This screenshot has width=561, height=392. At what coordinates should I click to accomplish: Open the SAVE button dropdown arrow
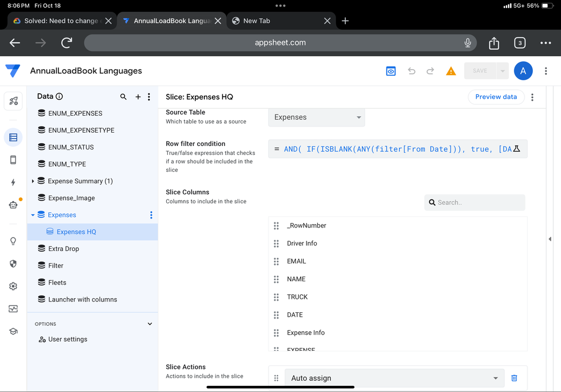click(x=503, y=71)
